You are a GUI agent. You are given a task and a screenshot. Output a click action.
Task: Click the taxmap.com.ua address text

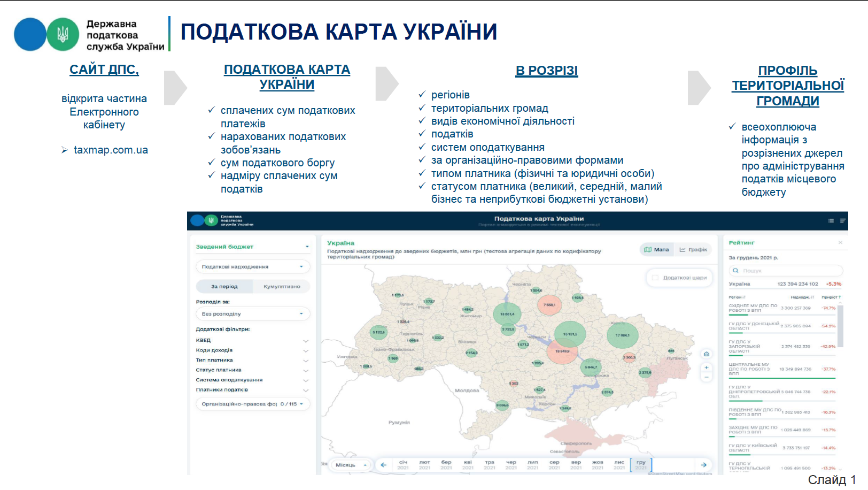point(111,150)
